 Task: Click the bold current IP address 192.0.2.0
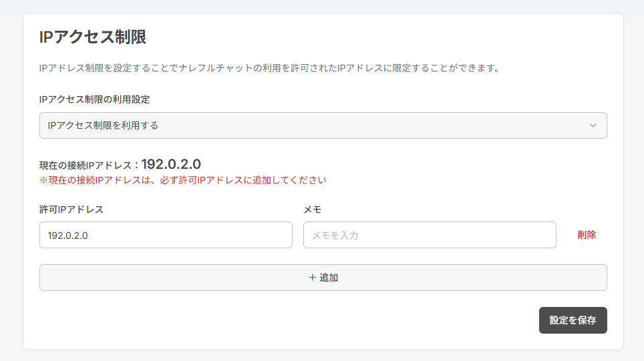point(171,164)
